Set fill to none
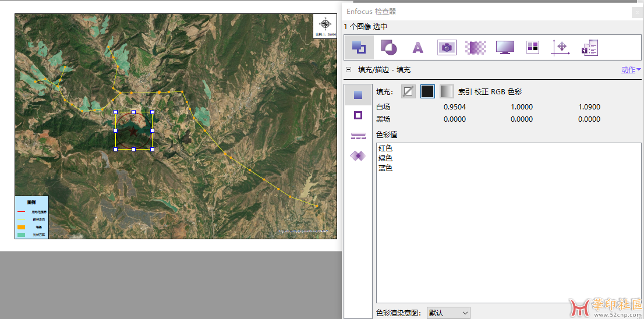Screen dimensions: 644x319 pos(409,91)
